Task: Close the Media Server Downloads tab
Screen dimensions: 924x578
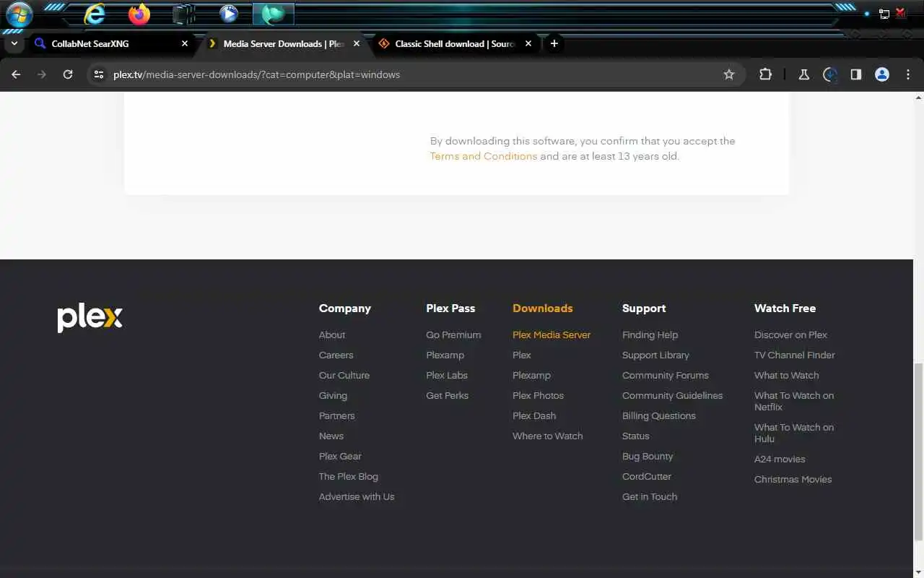Action: point(357,43)
